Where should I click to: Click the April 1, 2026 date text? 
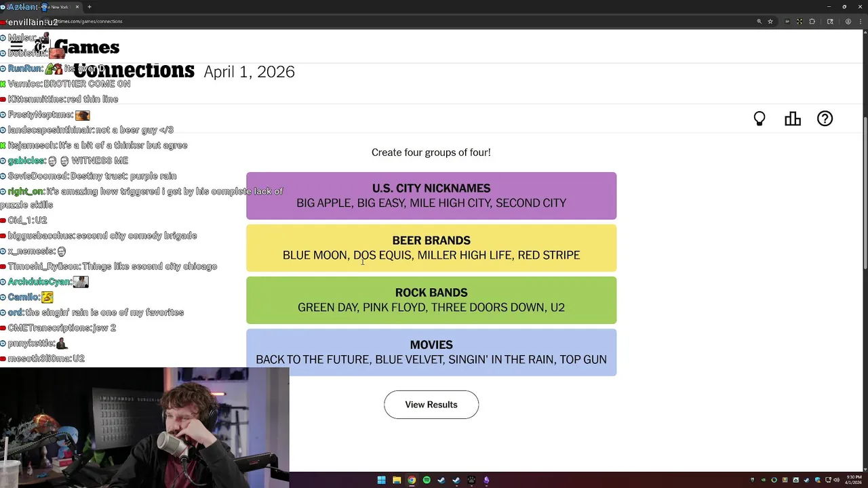[249, 72]
